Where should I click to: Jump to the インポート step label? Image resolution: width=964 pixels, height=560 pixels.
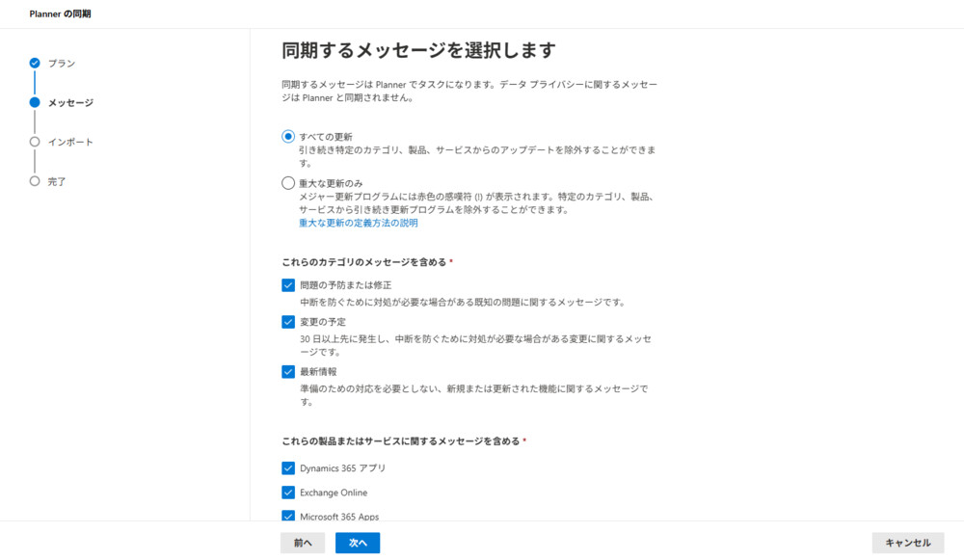click(x=70, y=143)
